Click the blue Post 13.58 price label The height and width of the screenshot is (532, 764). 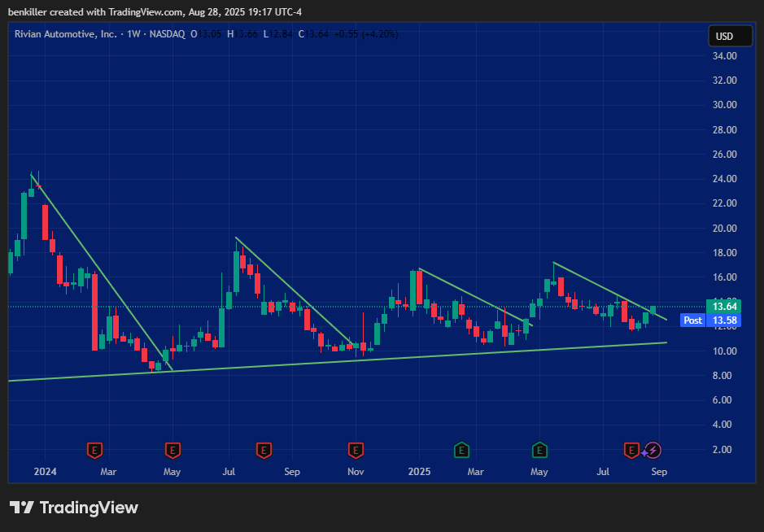pyautogui.click(x=710, y=320)
